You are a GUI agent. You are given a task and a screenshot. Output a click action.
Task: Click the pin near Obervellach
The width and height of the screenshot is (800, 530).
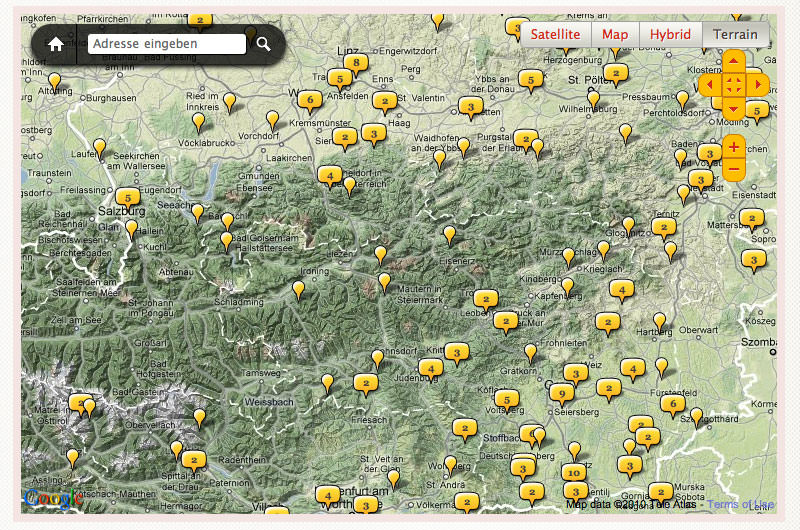(x=199, y=417)
